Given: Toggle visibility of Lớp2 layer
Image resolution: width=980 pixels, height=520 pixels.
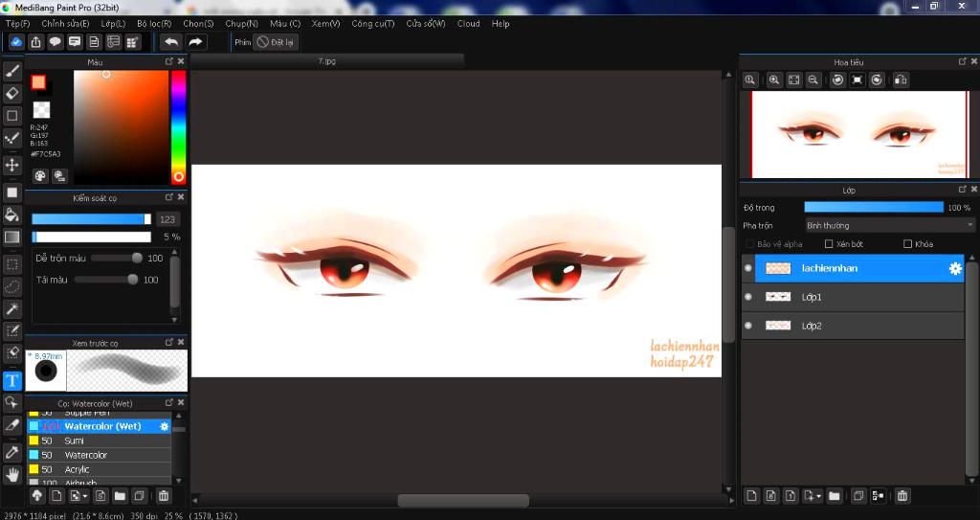Looking at the screenshot, I should [748, 326].
